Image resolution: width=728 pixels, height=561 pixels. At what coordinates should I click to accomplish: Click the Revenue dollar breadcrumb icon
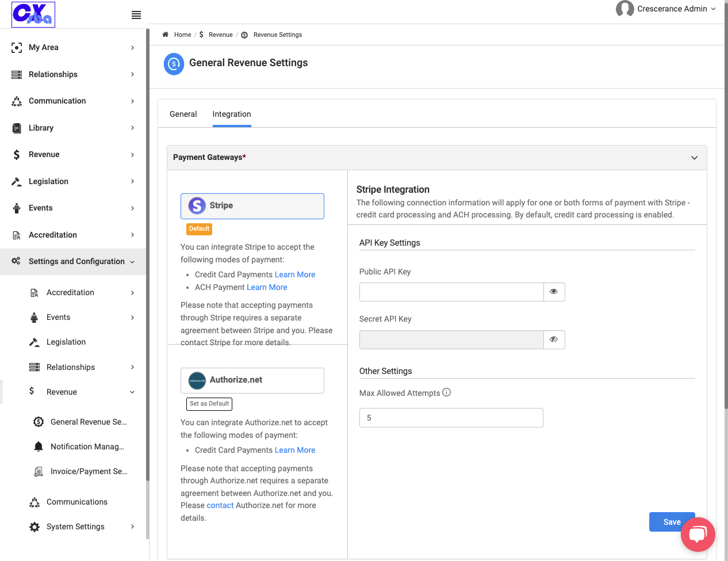coord(201,35)
